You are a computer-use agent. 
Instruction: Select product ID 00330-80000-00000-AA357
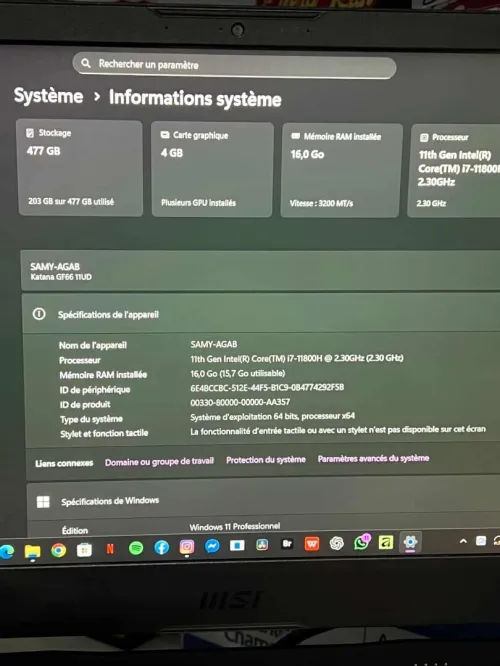pyautogui.click(x=240, y=402)
